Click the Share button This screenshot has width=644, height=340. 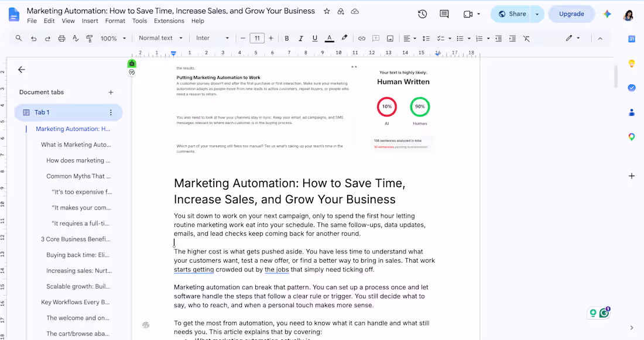[x=512, y=14]
